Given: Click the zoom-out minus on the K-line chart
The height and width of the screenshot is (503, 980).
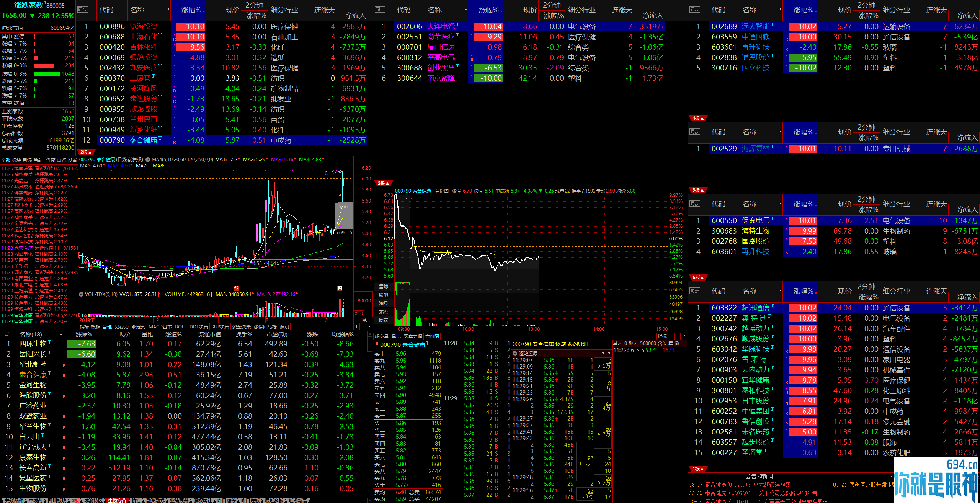Looking at the screenshot, I should point(363,327).
